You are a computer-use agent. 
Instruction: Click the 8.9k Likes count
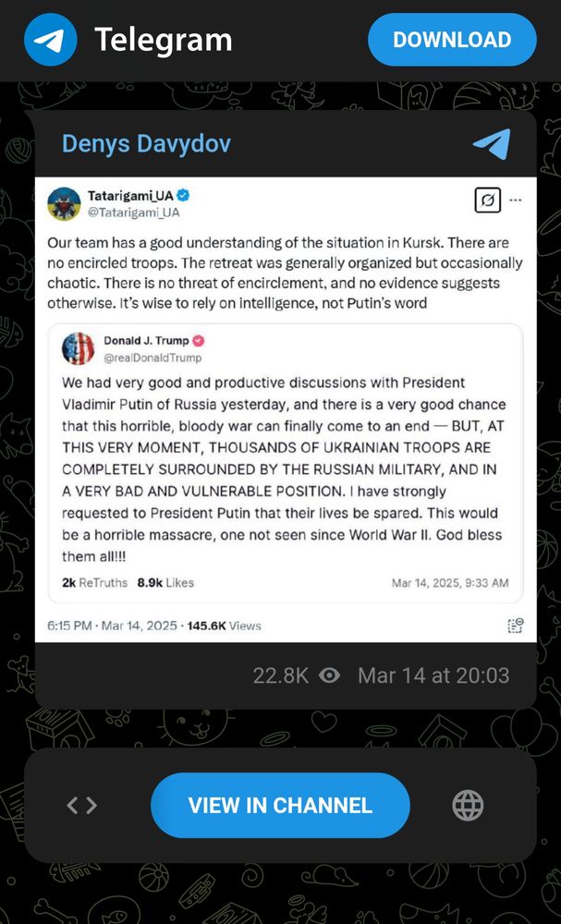point(165,583)
